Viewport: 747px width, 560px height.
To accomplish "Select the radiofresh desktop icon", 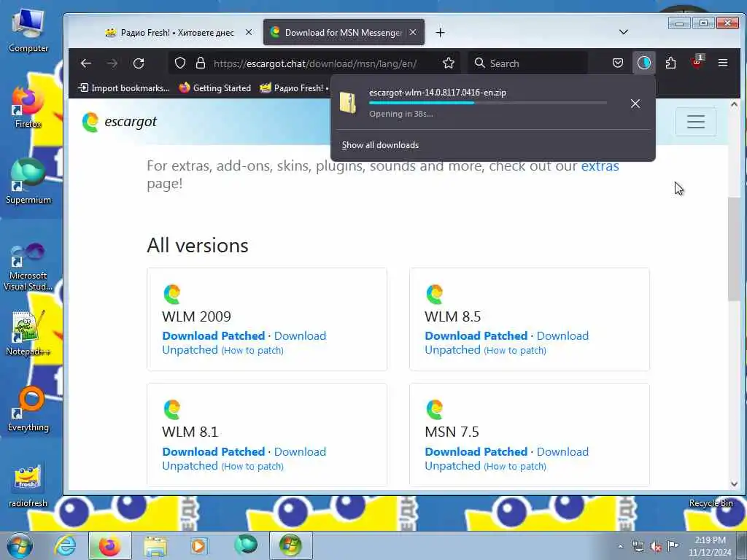I will pyautogui.click(x=28, y=485).
